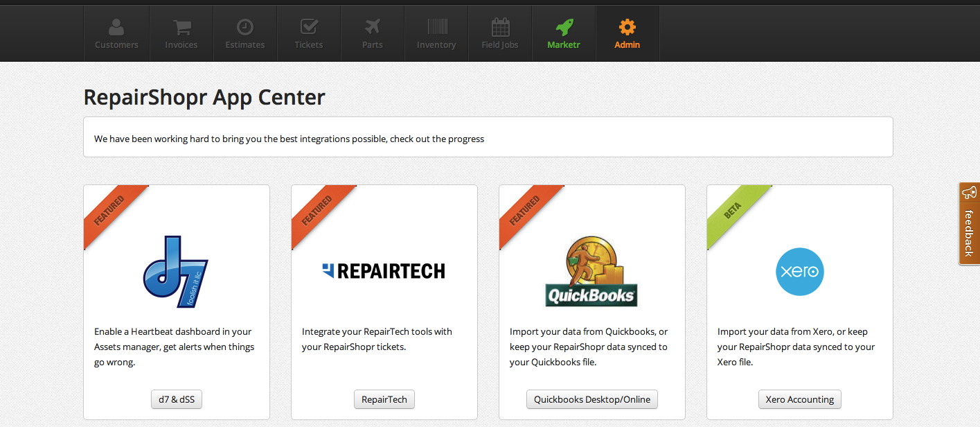
Task: Click the d7 app logo
Action: [176, 271]
